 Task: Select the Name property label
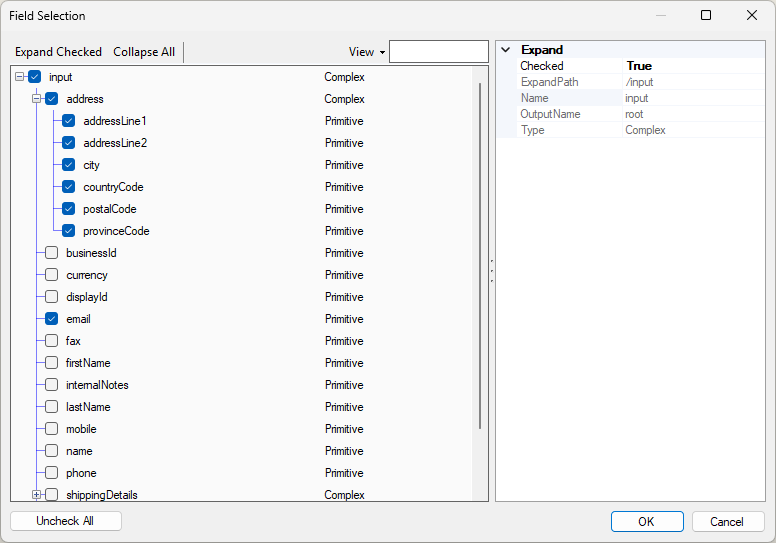534,98
